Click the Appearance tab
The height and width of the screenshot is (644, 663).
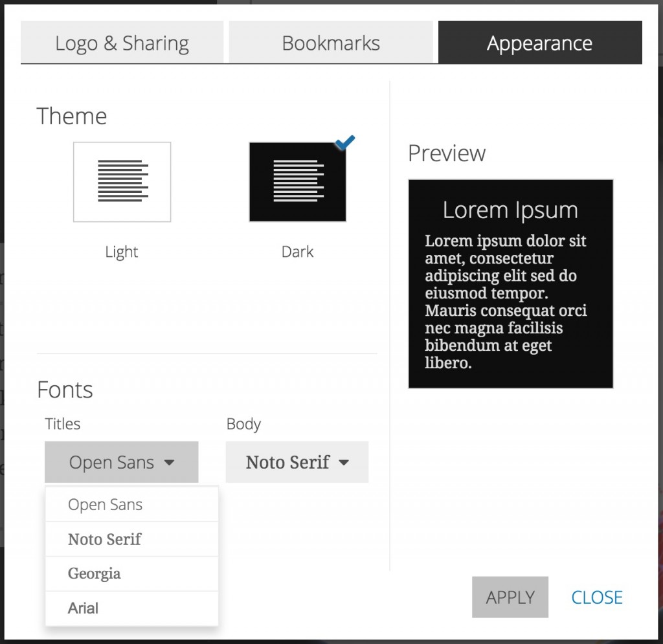pyautogui.click(x=539, y=43)
